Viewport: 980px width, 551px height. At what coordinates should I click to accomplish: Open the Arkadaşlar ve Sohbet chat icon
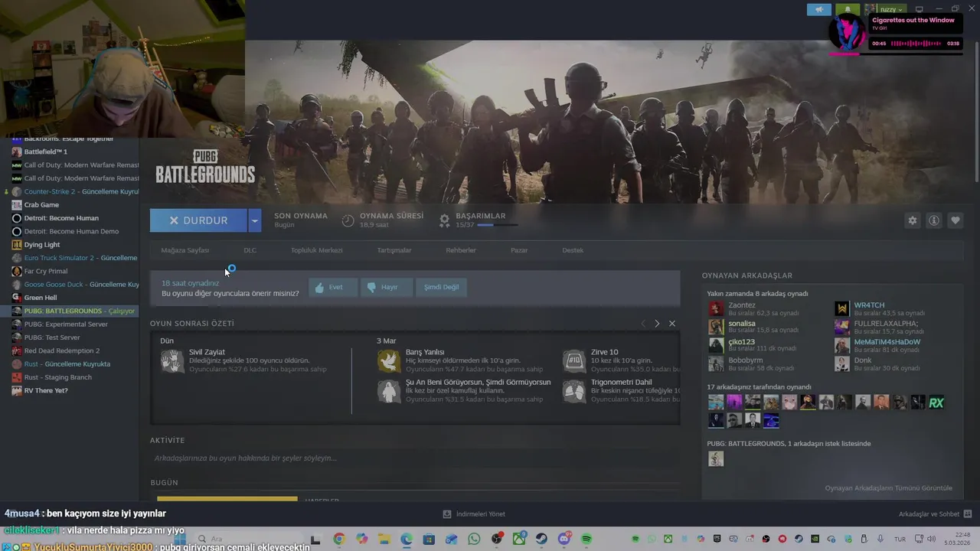[x=967, y=514]
